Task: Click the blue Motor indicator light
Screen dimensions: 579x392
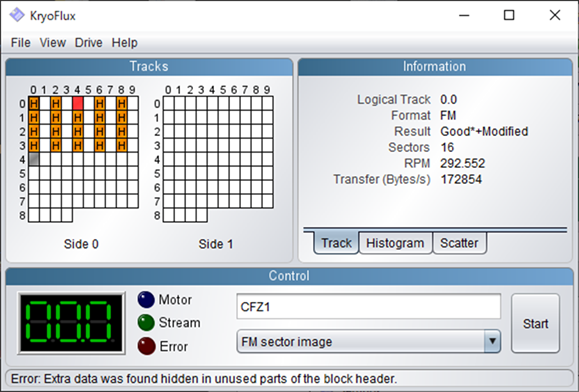Action: pyautogui.click(x=146, y=299)
